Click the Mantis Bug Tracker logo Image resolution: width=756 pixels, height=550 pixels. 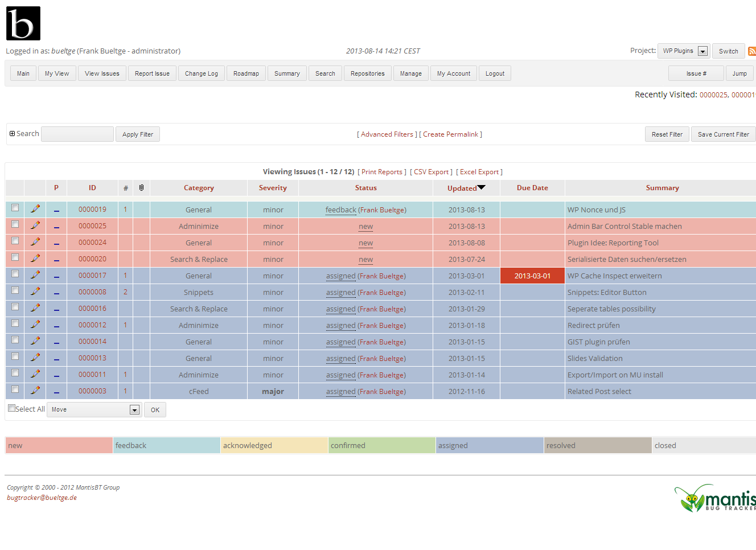(x=715, y=498)
